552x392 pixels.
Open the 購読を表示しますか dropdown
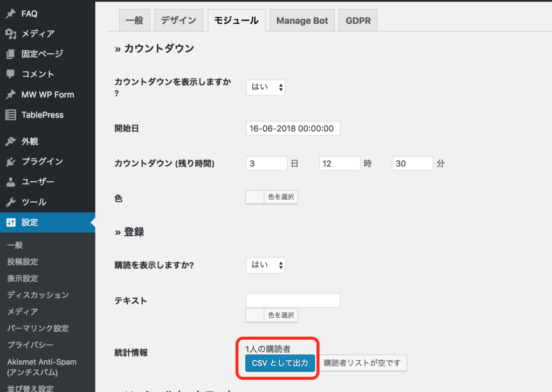pyautogui.click(x=266, y=265)
